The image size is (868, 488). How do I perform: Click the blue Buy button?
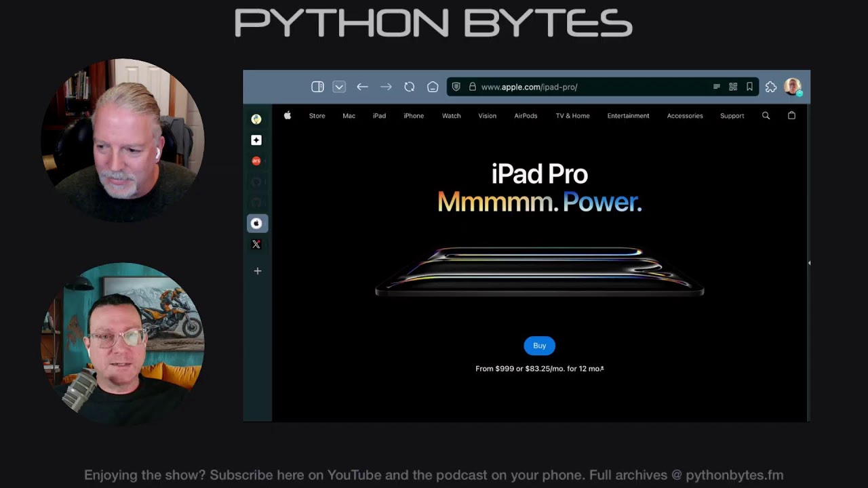coord(539,346)
